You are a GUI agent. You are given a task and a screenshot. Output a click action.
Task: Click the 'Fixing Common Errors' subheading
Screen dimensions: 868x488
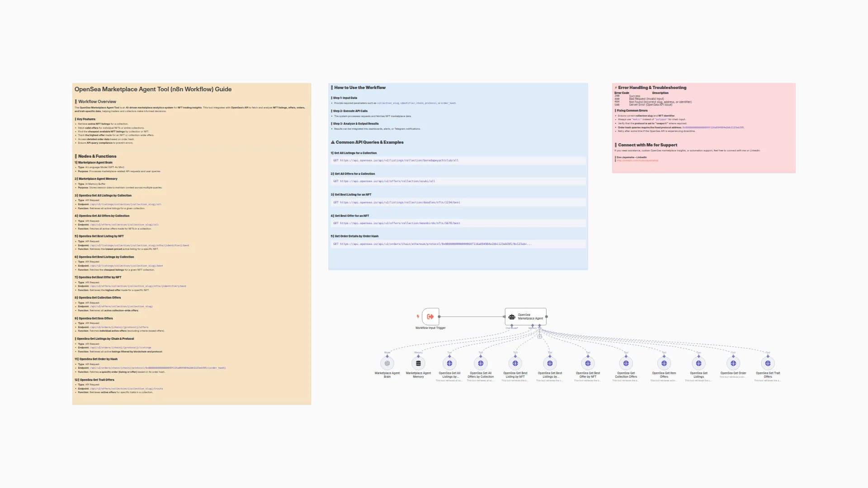coord(632,111)
